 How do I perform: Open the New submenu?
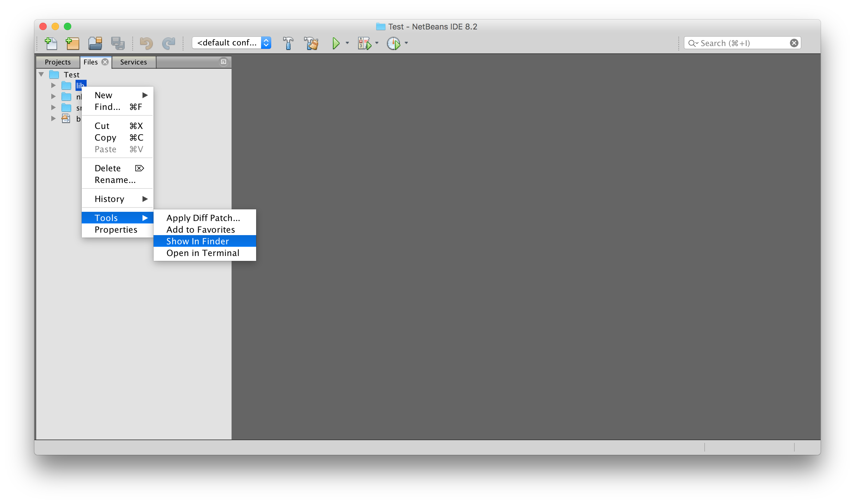pyautogui.click(x=118, y=95)
